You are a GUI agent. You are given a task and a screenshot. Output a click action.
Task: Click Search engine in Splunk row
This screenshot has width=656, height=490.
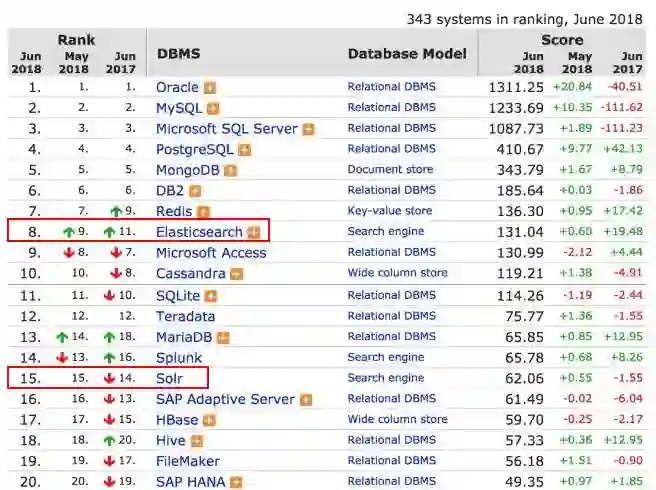pyautogui.click(x=386, y=357)
